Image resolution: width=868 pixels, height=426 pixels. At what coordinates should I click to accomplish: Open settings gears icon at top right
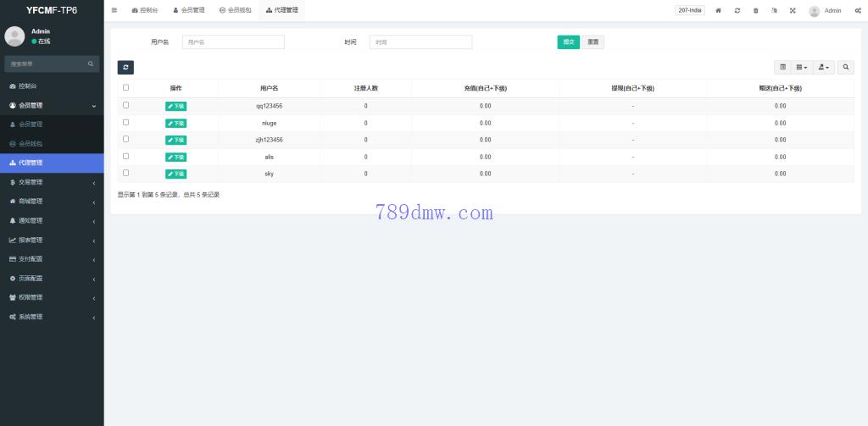click(x=858, y=10)
